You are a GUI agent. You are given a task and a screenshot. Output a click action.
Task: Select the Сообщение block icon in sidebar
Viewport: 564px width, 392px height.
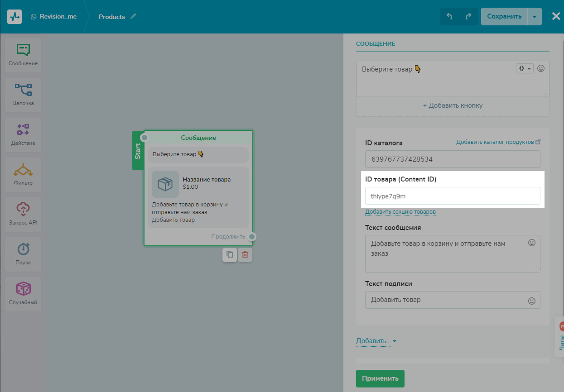click(x=23, y=50)
